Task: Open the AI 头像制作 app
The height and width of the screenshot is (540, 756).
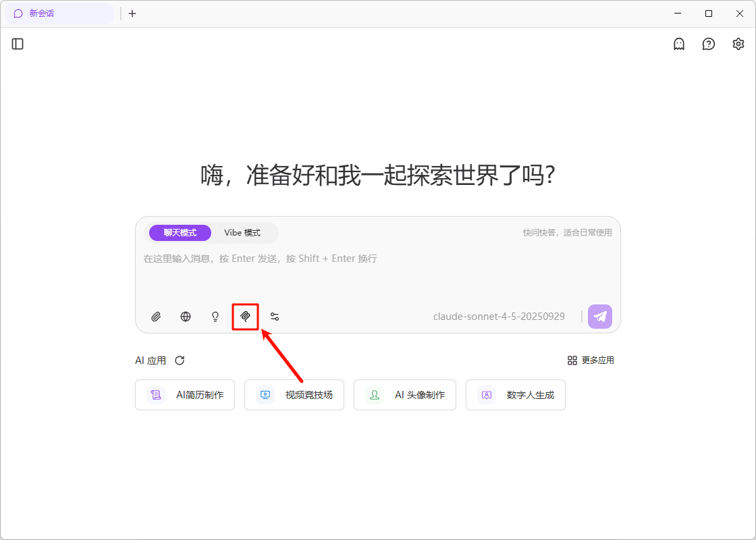Action: click(x=404, y=395)
